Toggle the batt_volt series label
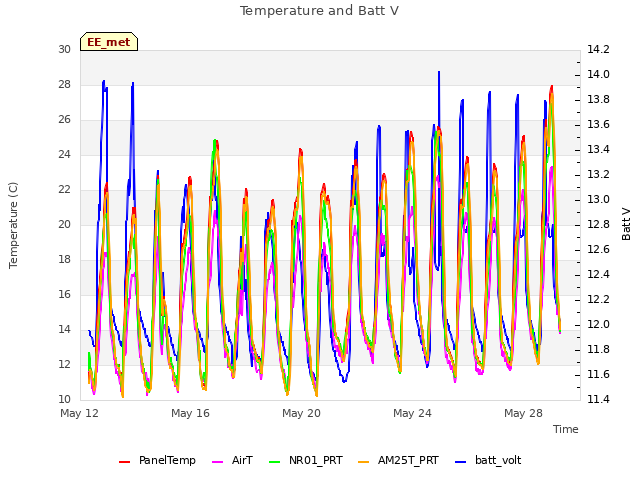 tap(498, 460)
